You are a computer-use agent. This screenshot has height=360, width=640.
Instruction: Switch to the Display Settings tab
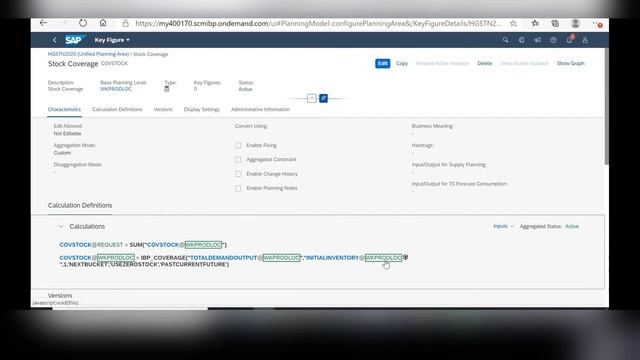(202, 109)
